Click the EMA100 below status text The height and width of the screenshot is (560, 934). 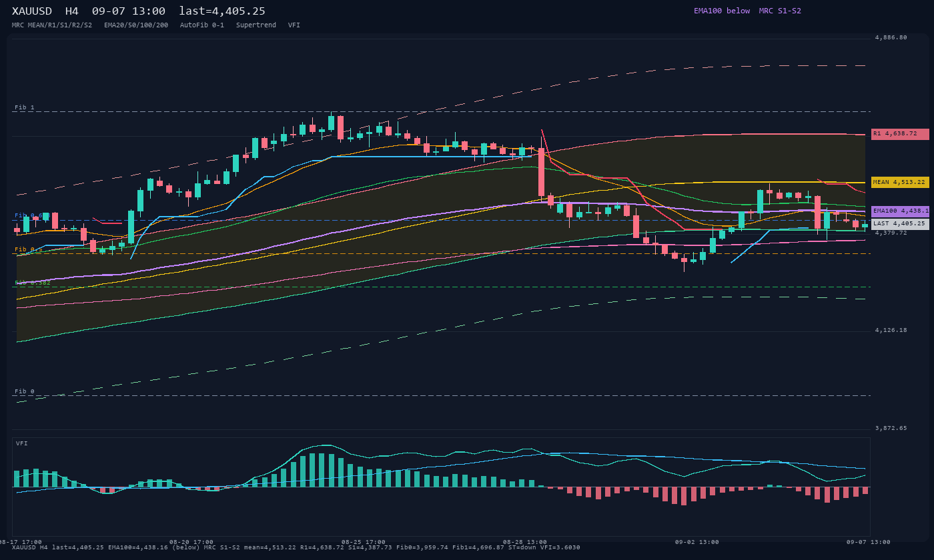click(x=722, y=11)
